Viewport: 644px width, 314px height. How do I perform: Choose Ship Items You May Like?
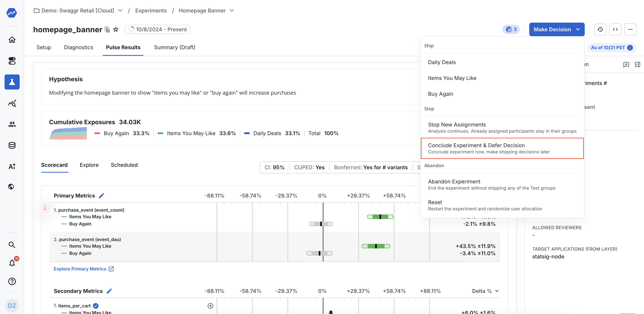click(452, 78)
